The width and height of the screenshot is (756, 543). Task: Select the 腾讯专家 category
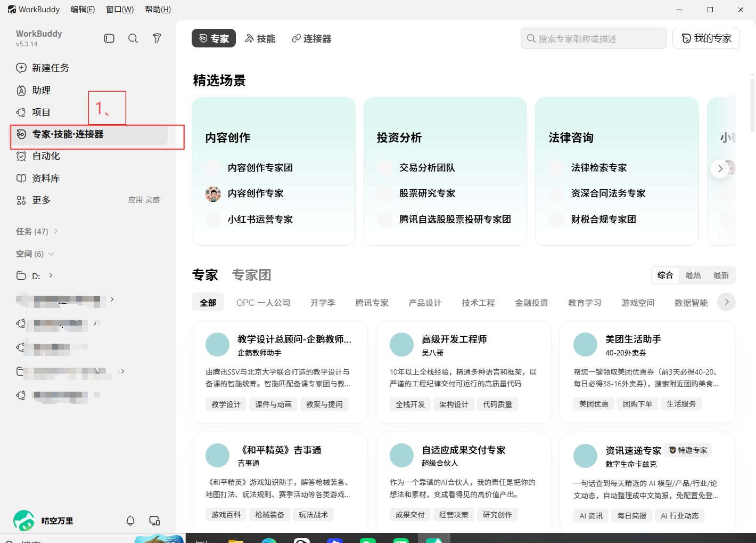[372, 303]
